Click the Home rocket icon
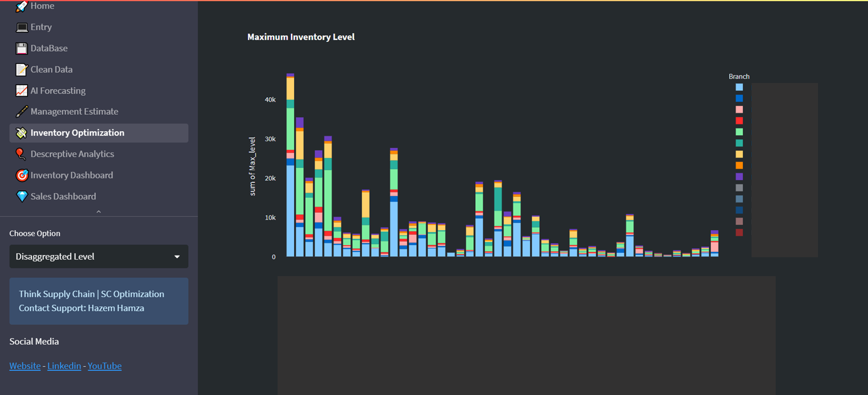Image resolution: width=868 pixels, height=395 pixels. click(x=21, y=6)
